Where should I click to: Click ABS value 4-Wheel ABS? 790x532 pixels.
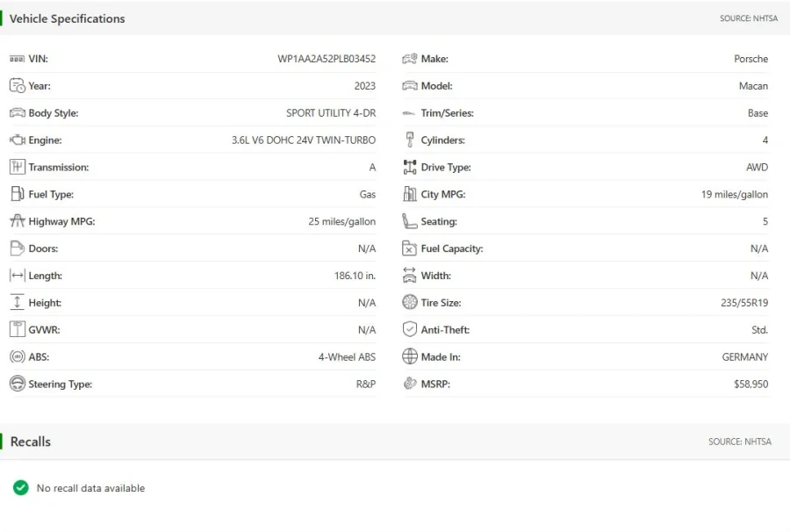click(347, 357)
